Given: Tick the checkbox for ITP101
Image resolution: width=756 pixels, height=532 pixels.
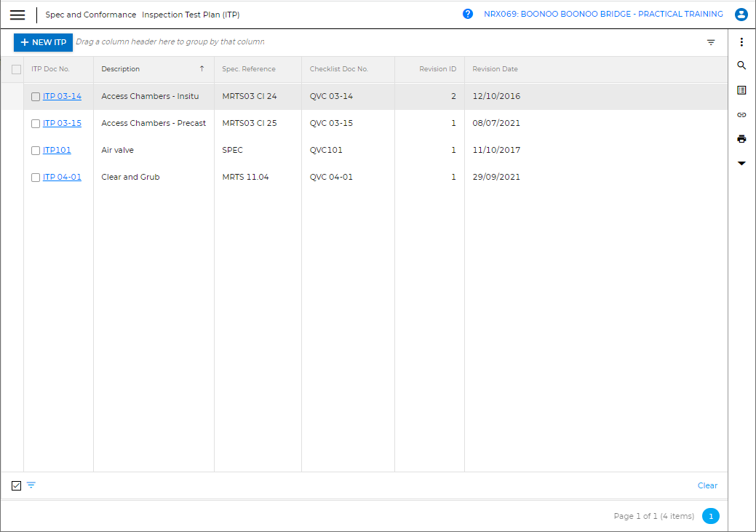Looking at the screenshot, I should (36, 151).
